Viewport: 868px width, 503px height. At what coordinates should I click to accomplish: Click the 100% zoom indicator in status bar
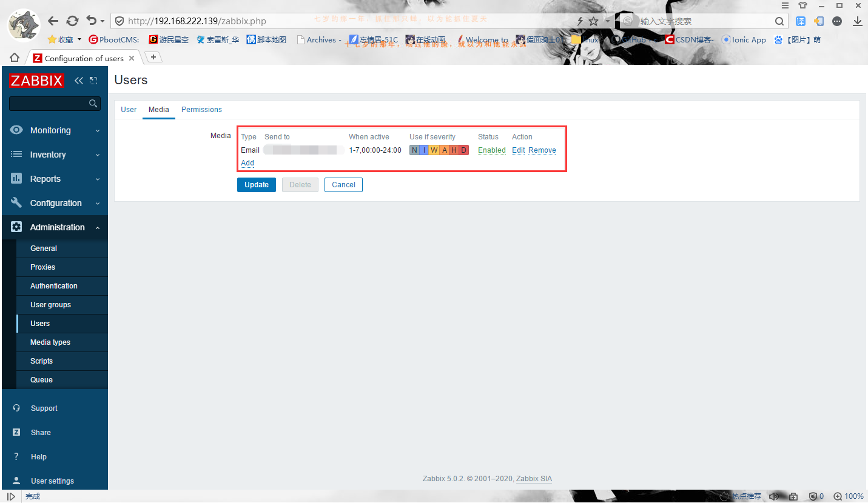coord(848,496)
